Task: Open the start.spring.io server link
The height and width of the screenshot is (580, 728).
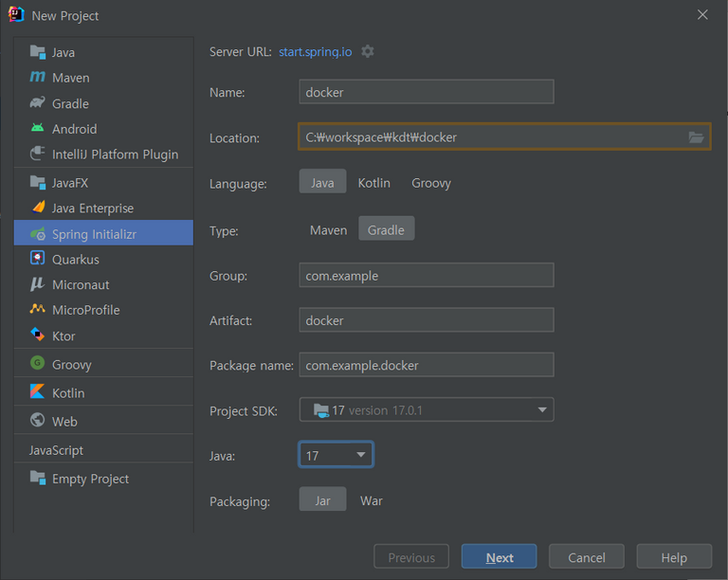Action: [x=316, y=51]
